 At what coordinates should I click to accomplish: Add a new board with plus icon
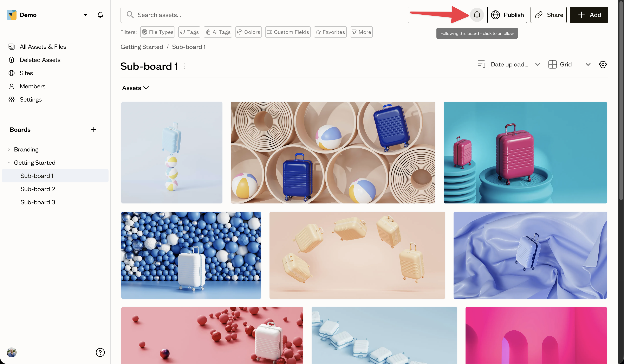coord(94,130)
